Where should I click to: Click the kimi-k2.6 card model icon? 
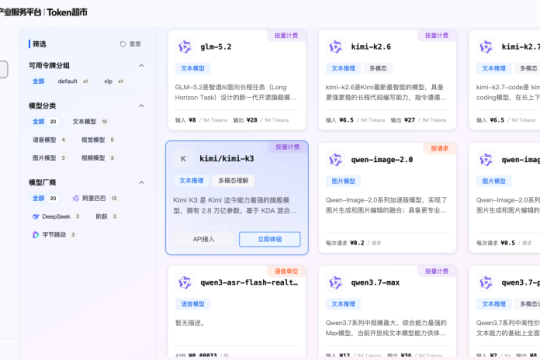pyautogui.click(x=335, y=47)
